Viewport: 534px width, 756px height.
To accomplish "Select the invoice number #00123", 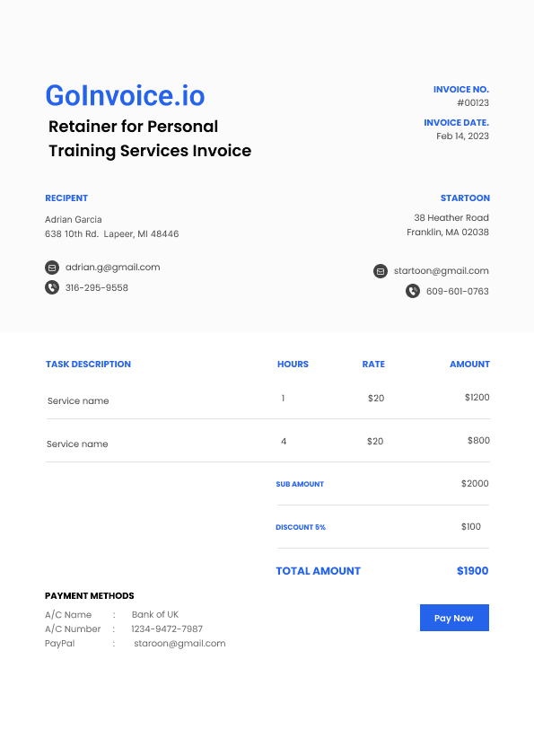I will click(473, 102).
